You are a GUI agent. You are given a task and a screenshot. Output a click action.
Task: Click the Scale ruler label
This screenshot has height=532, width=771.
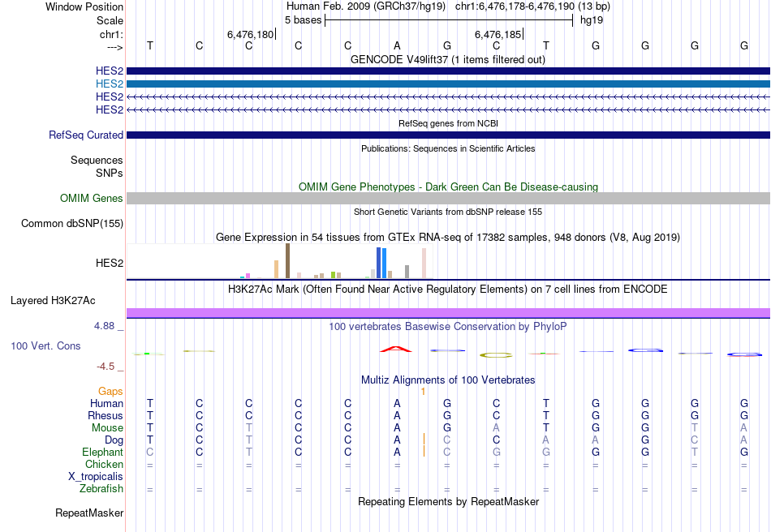(110, 20)
